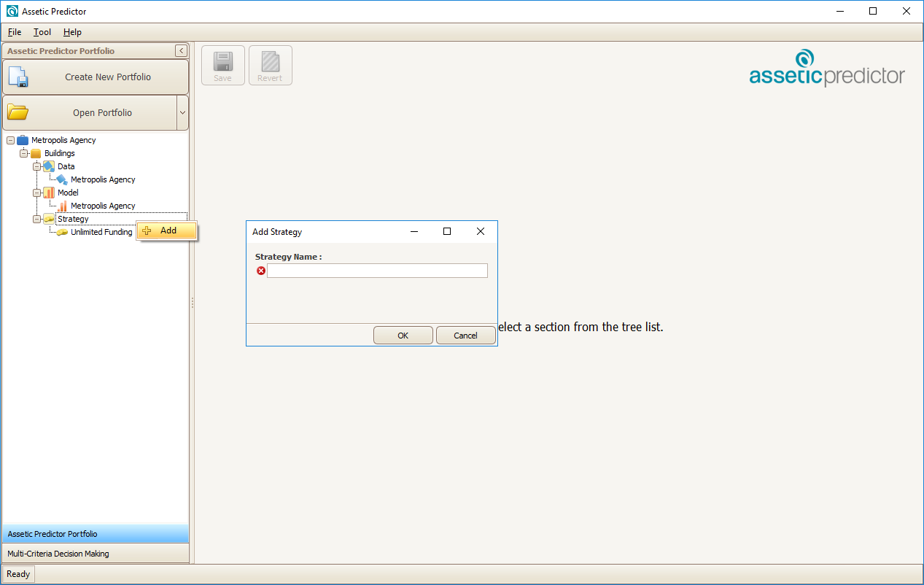Collapse the Buildings tree node
The height and width of the screenshot is (585, 924).
coord(23,153)
